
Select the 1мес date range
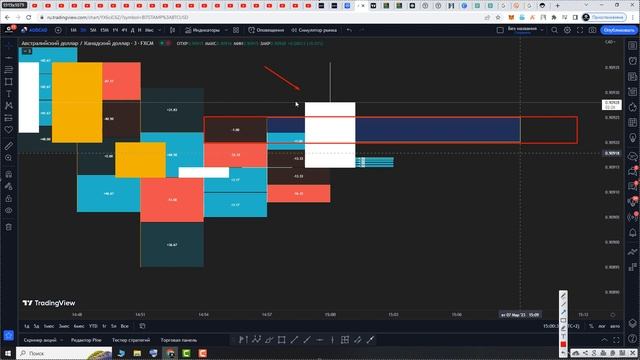point(49,326)
